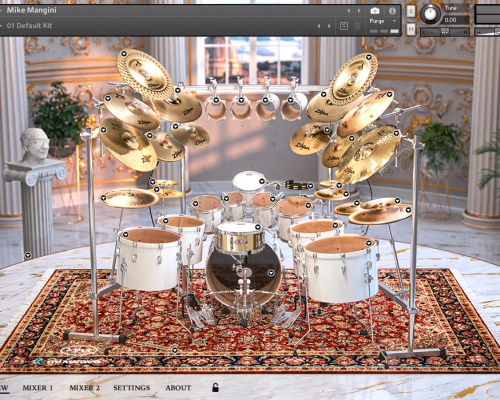Open the dropdown on the rack tom right of the tambourine
This screenshot has width=500, height=400.
click(308, 205)
